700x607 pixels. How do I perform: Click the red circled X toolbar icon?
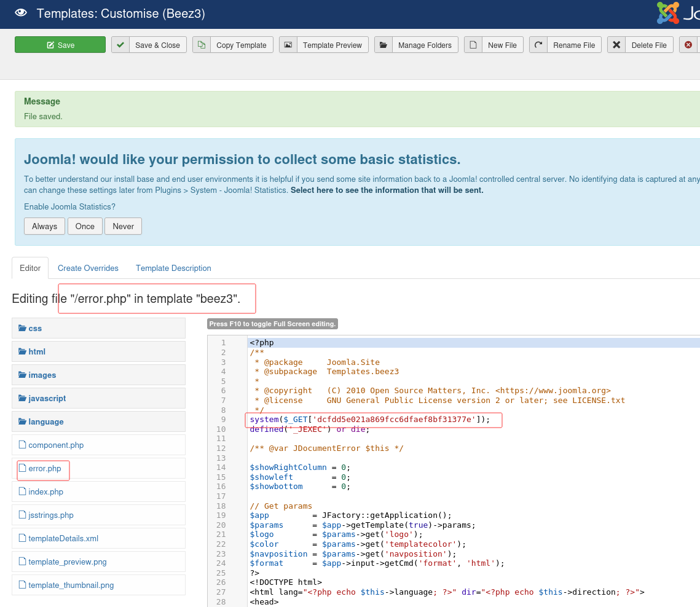coord(688,45)
